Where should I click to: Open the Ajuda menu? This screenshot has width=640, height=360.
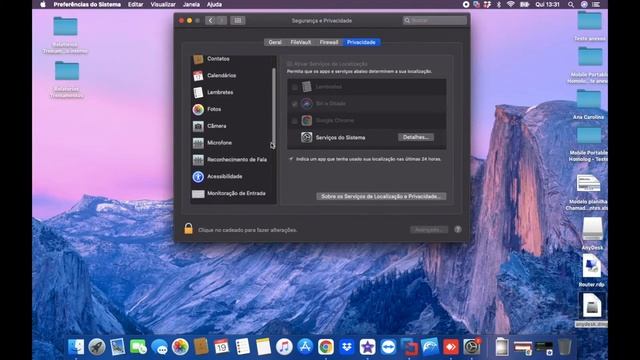214,4
